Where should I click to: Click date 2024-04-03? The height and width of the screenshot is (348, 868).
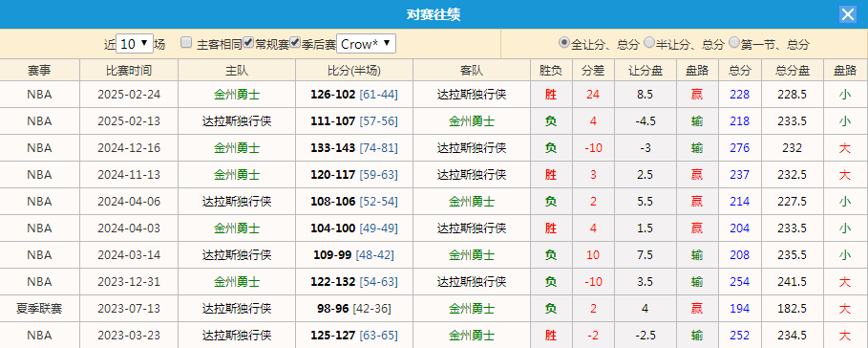pyautogui.click(x=129, y=228)
